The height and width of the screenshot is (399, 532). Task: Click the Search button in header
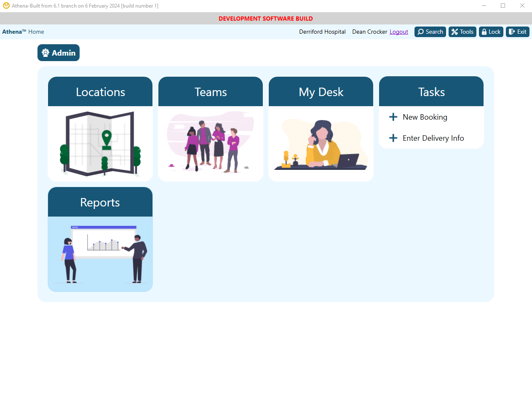[x=430, y=32]
